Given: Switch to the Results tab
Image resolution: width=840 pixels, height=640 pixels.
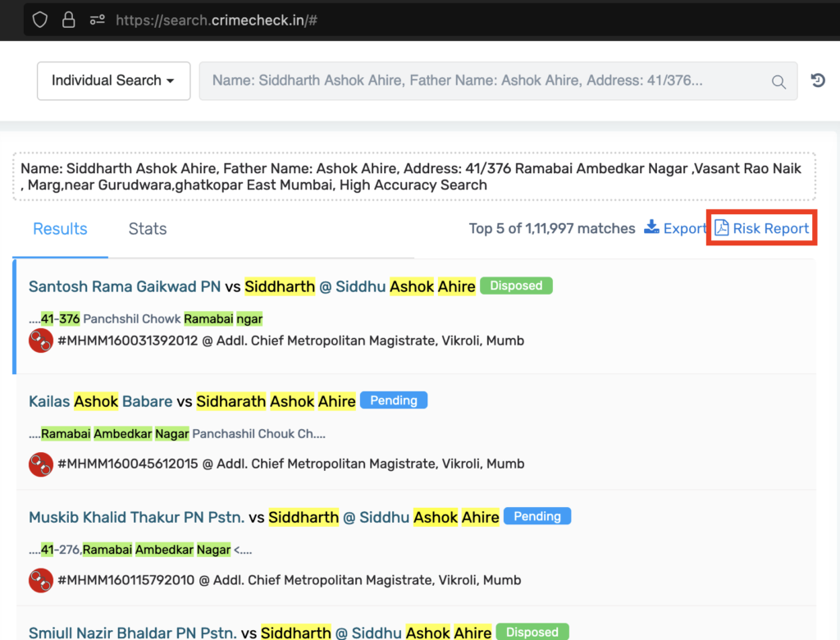Looking at the screenshot, I should 60,229.
